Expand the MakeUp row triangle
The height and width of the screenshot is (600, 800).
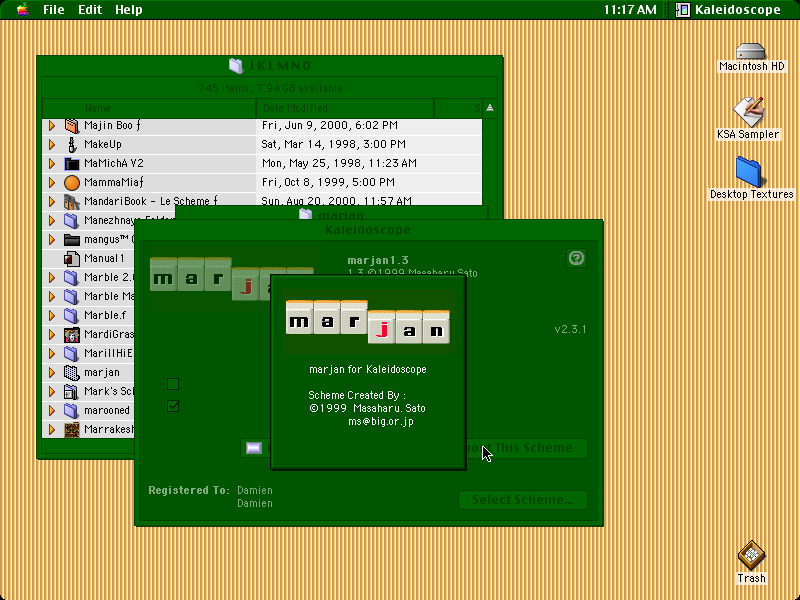52,144
